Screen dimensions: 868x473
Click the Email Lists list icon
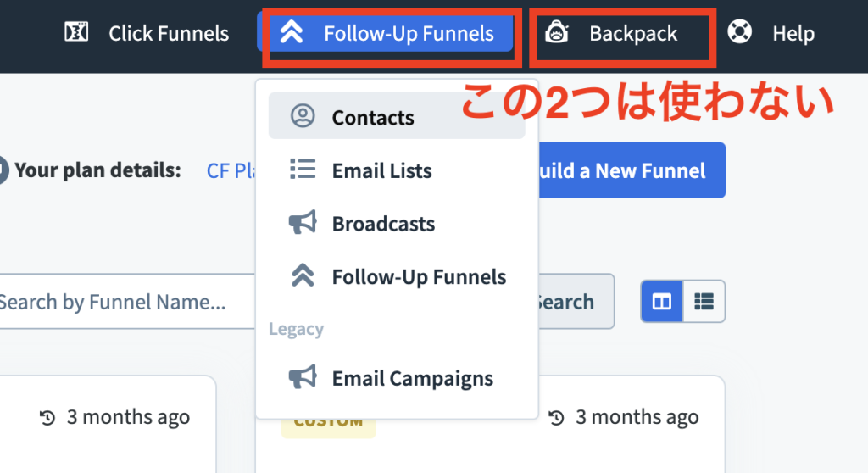(x=303, y=169)
